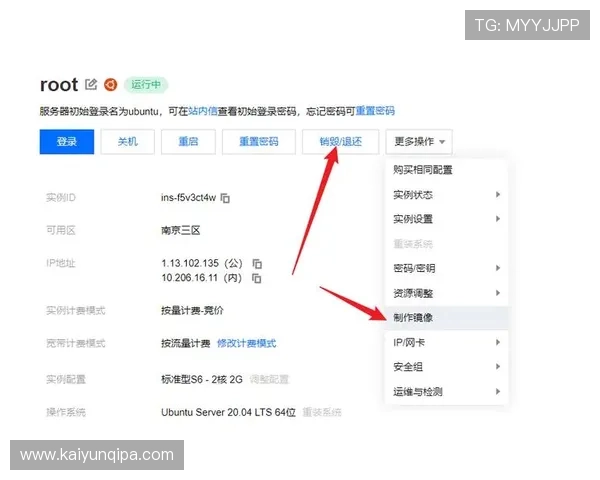Expand the 实例设置 submenu
Screen dimensions: 600x480
coord(447,219)
